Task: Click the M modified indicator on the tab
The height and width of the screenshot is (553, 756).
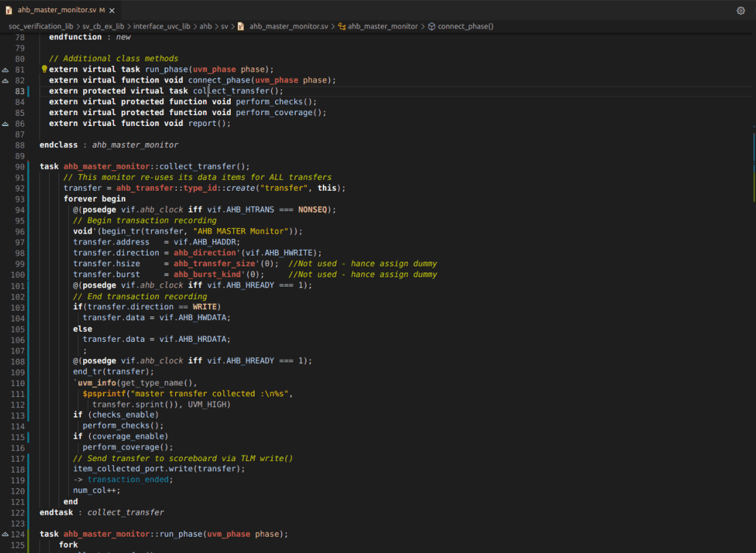Action: 104,10
